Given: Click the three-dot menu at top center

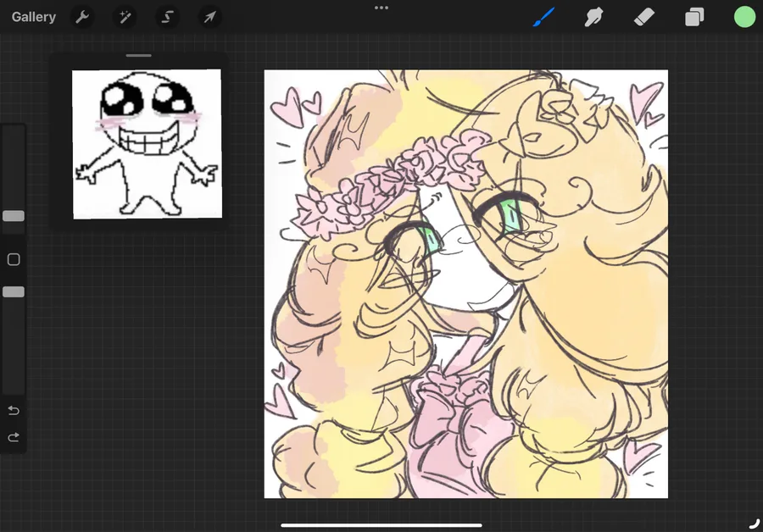Looking at the screenshot, I should (x=381, y=8).
